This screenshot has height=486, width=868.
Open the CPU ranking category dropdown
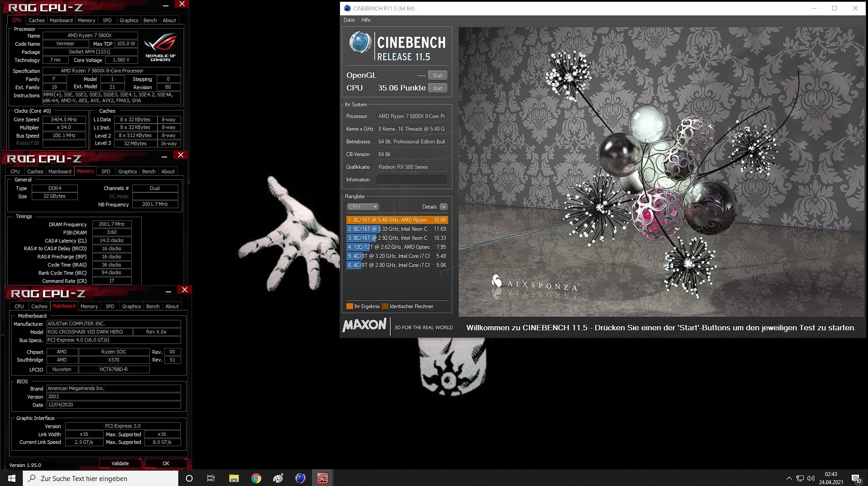tap(363, 207)
